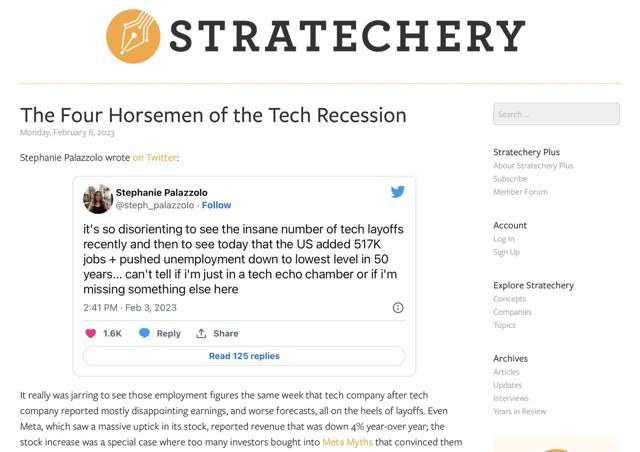Screen dimensions: 640x452
Task: Click Stephanie Palazzolo's profile avatar
Action: 97,198
